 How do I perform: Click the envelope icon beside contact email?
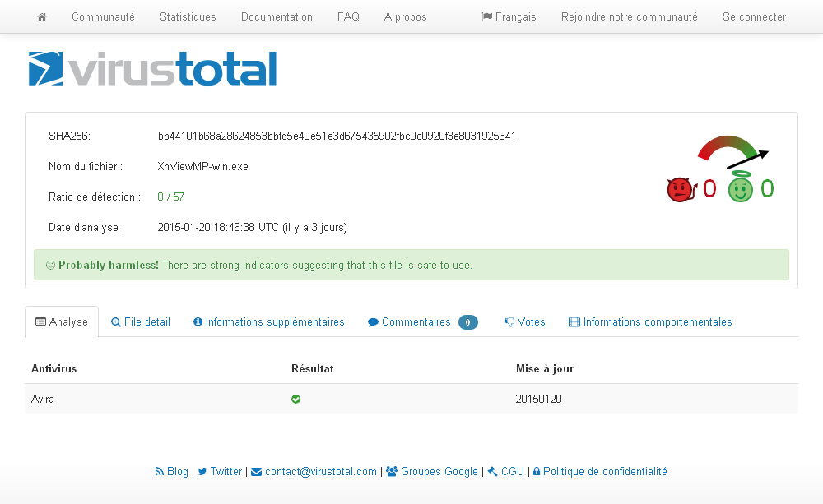click(256, 471)
